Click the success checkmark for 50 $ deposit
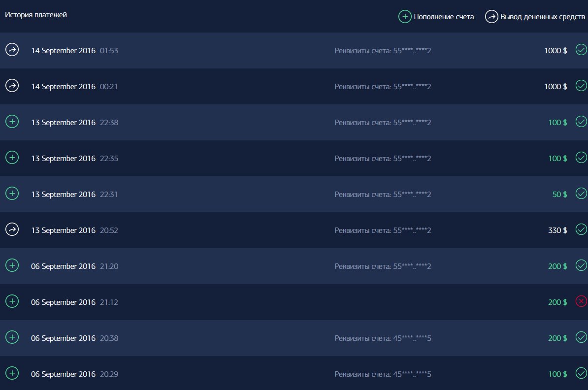The height and width of the screenshot is (390, 588). tap(581, 194)
